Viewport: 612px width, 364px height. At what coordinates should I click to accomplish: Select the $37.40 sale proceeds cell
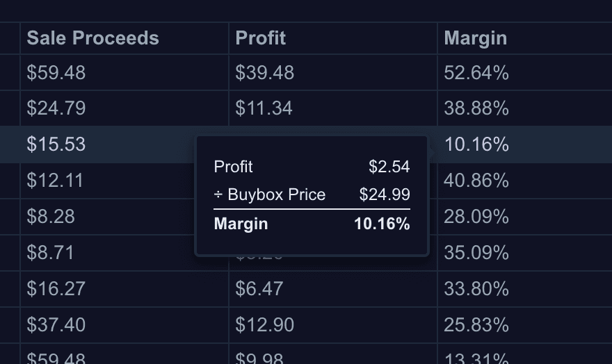(x=56, y=325)
